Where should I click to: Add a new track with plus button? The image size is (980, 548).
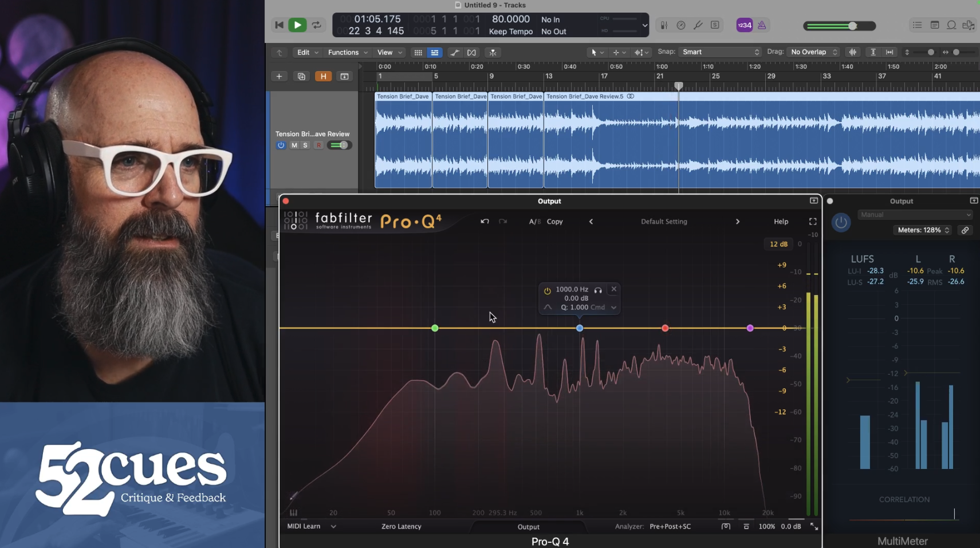click(x=279, y=76)
